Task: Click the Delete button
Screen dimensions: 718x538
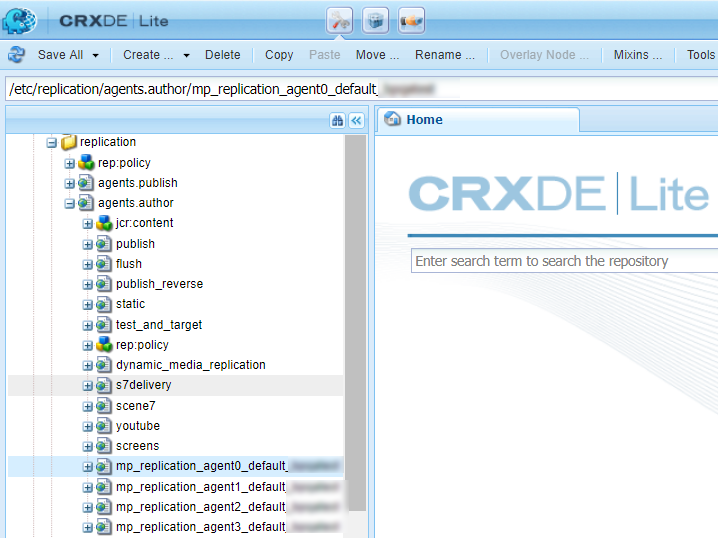Action: tap(223, 54)
